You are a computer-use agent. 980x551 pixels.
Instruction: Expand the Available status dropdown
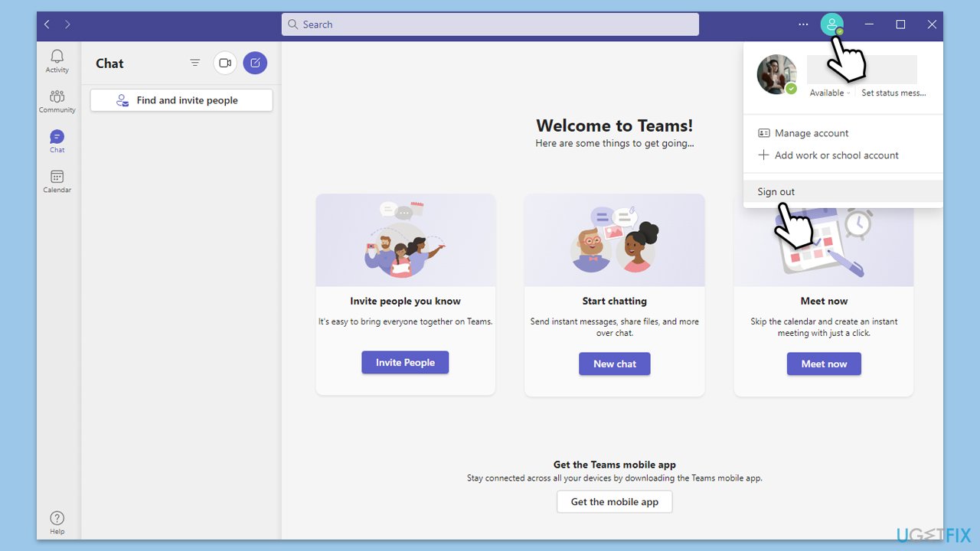[830, 93]
